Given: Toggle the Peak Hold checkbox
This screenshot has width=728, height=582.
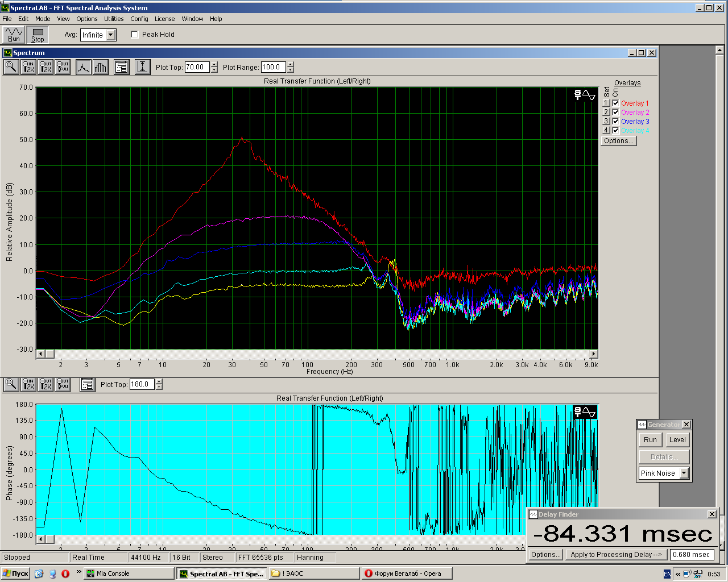Looking at the screenshot, I should tap(135, 35).
